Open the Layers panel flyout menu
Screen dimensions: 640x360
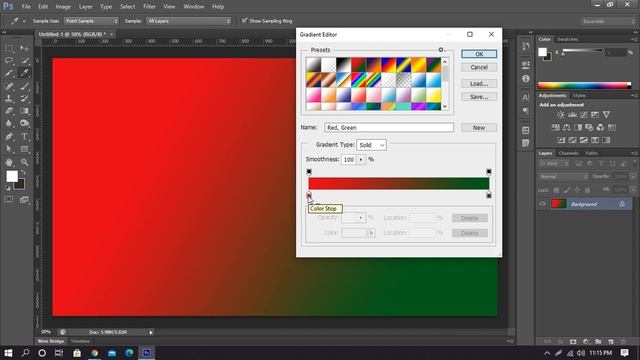point(635,153)
